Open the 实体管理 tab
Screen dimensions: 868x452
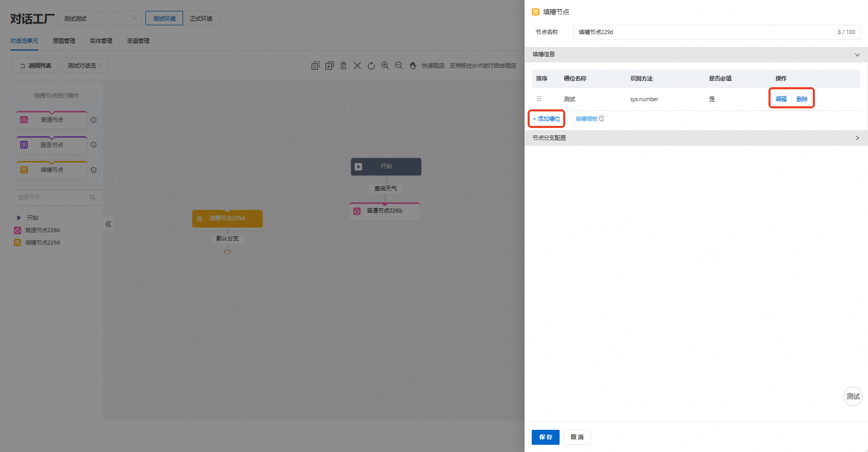coord(101,41)
